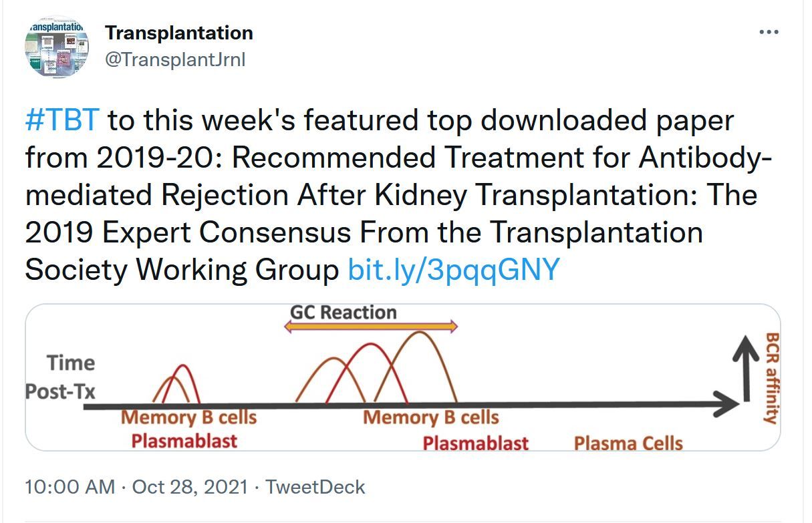Click the small double peak curve in diagram

click(x=176, y=383)
